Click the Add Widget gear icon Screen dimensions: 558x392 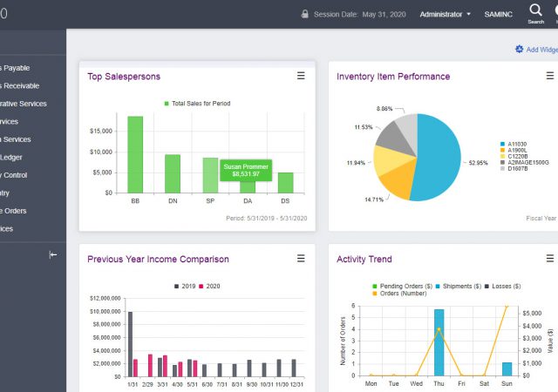click(520, 50)
